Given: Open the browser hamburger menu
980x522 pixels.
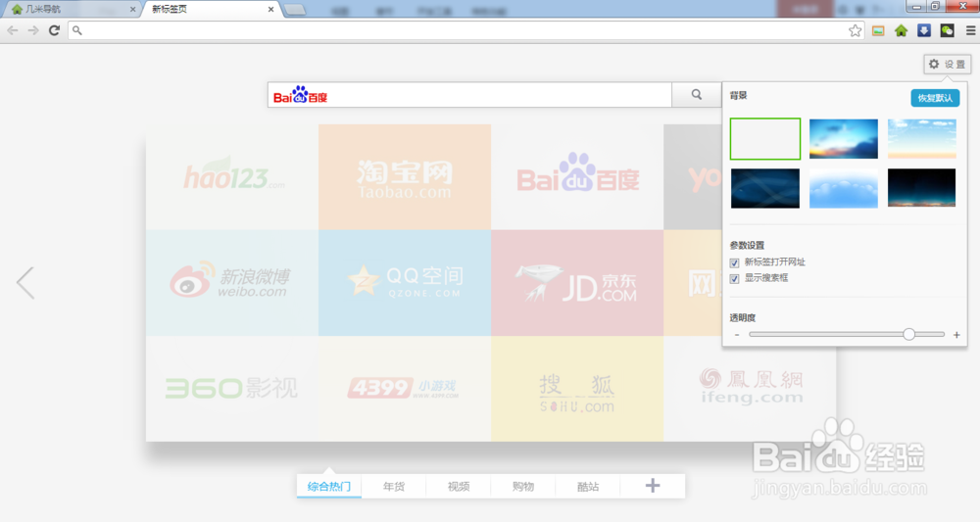Looking at the screenshot, I should tap(970, 30).
